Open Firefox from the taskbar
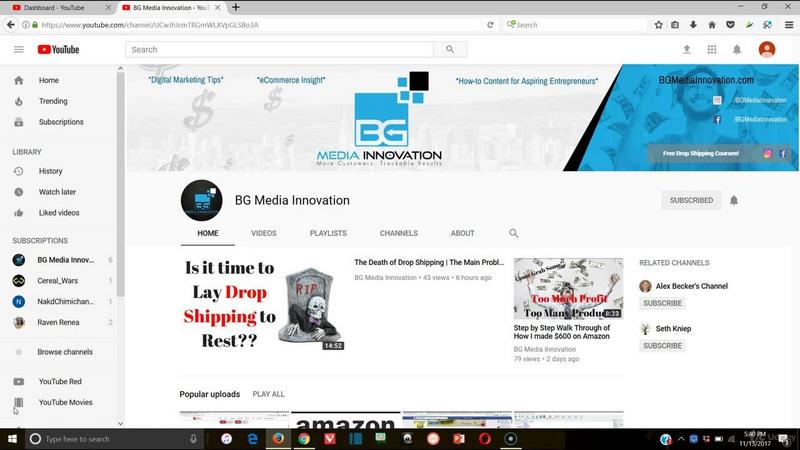The image size is (800, 450). (278, 439)
